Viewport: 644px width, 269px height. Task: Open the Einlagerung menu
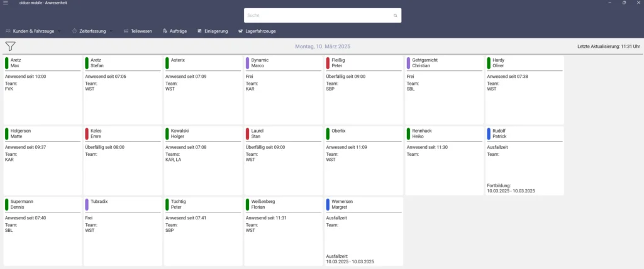pyautogui.click(x=213, y=31)
